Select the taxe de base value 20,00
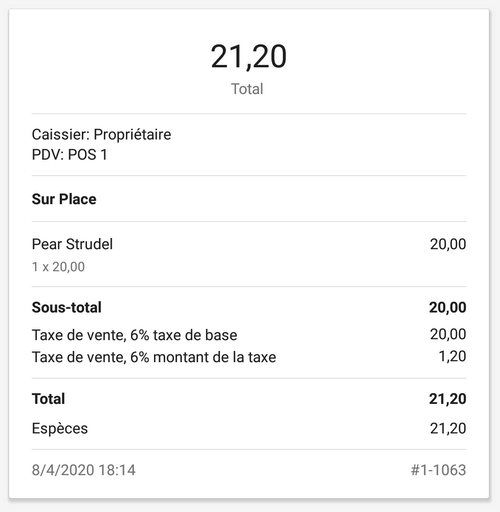 pos(448,334)
